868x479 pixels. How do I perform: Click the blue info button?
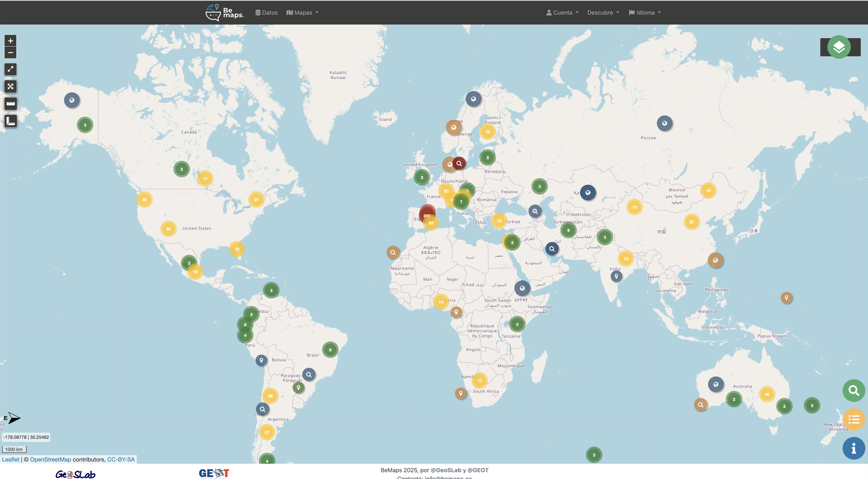854,448
